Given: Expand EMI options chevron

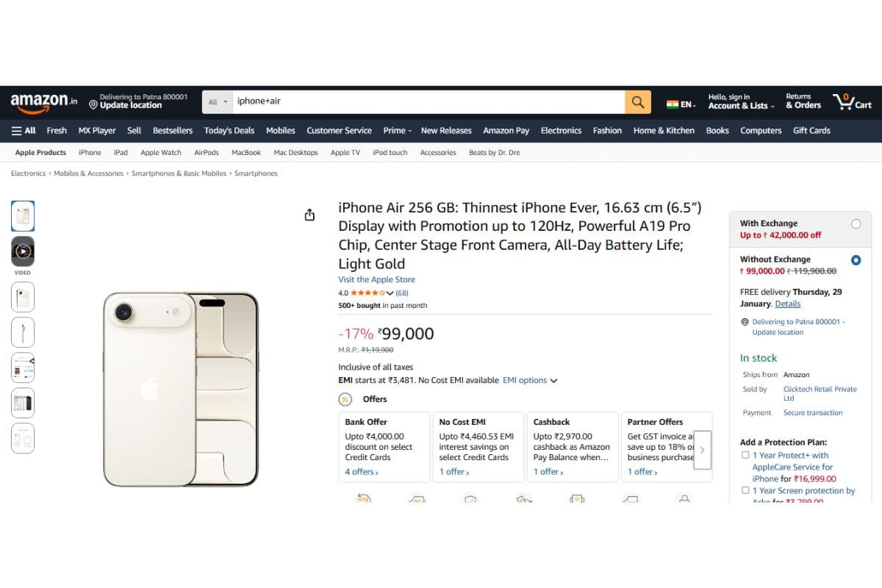Looking at the screenshot, I should 553,380.
